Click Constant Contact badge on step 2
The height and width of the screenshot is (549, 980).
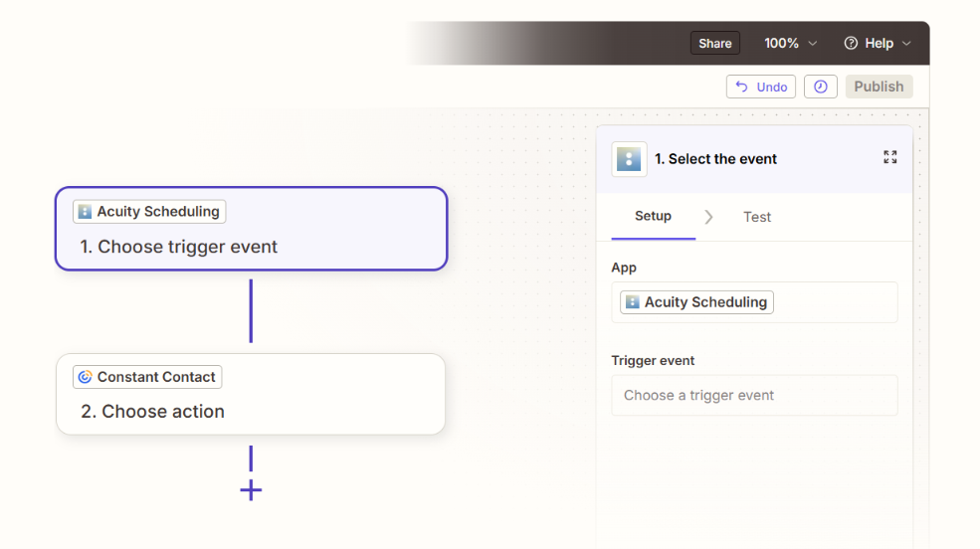147,377
